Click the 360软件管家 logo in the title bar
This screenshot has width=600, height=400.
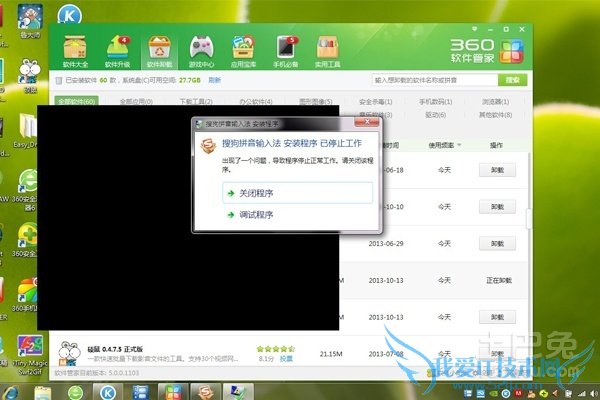(486, 51)
